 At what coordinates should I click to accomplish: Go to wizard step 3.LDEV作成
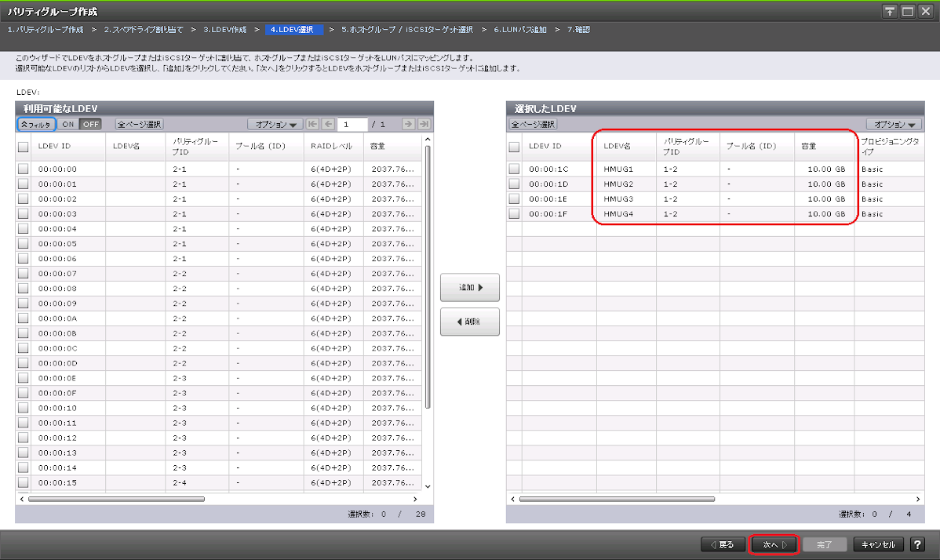(x=224, y=29)
